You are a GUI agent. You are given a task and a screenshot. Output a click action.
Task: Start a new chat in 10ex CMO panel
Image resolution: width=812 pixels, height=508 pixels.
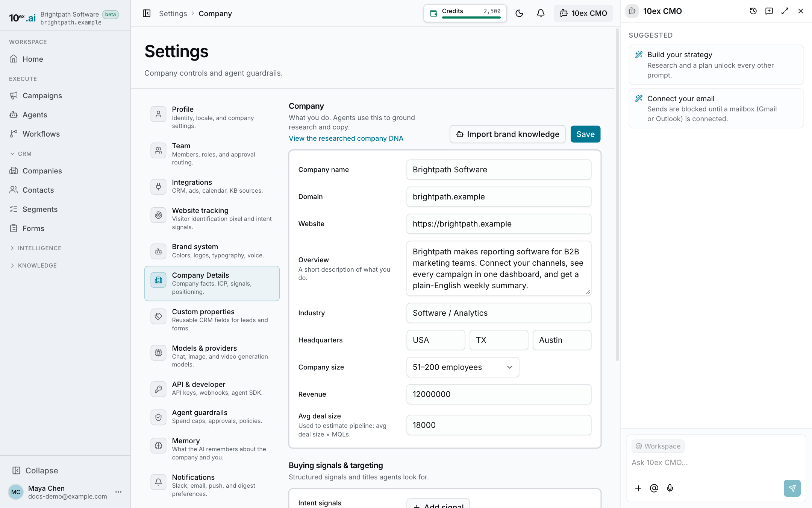point(769,11)
